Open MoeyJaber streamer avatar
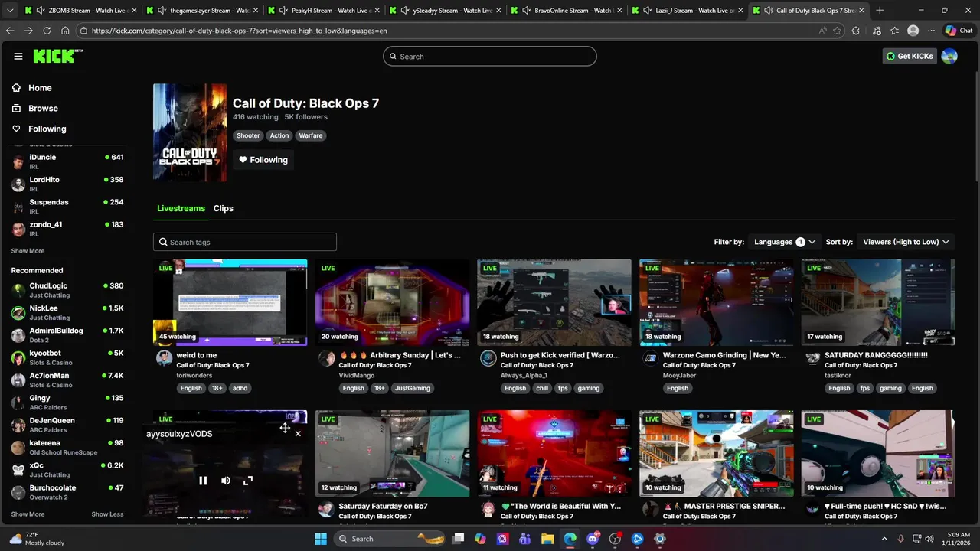Screen dimensions: 980x551 (651, 358)
